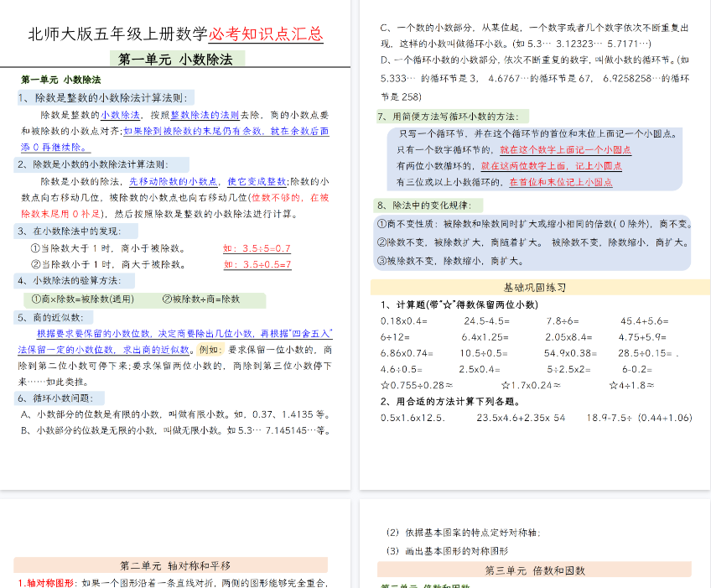This screenshot has width=711, height=588.
Task: Select heading 7、用简便方法写循环小数的方法
Action: point(453,117)
